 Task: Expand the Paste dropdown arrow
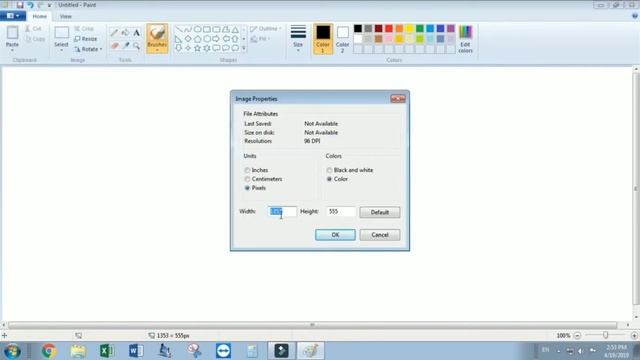coord(12,50)
